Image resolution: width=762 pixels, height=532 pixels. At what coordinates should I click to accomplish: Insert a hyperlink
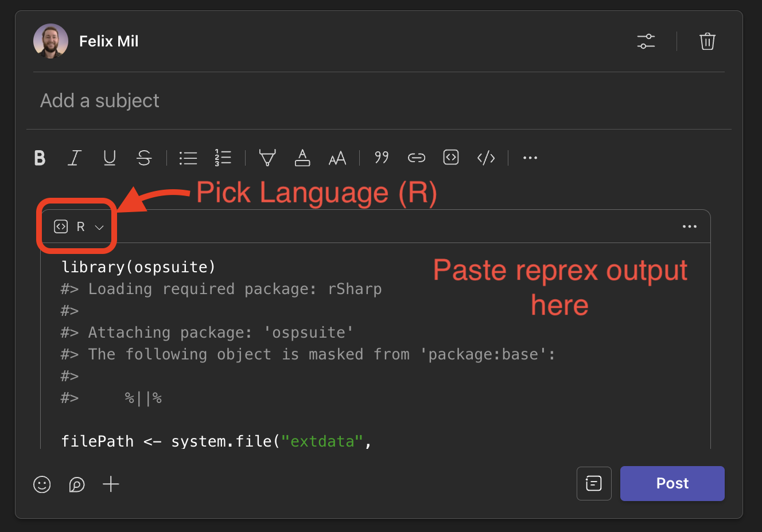(417, 158)
